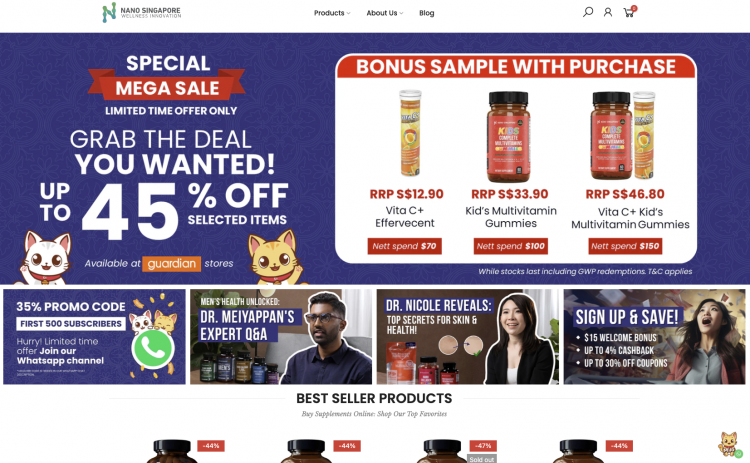The height and width of the screenshot is (463, 750).
Task: Open the Blog menu item
Action: click(427, 13)
